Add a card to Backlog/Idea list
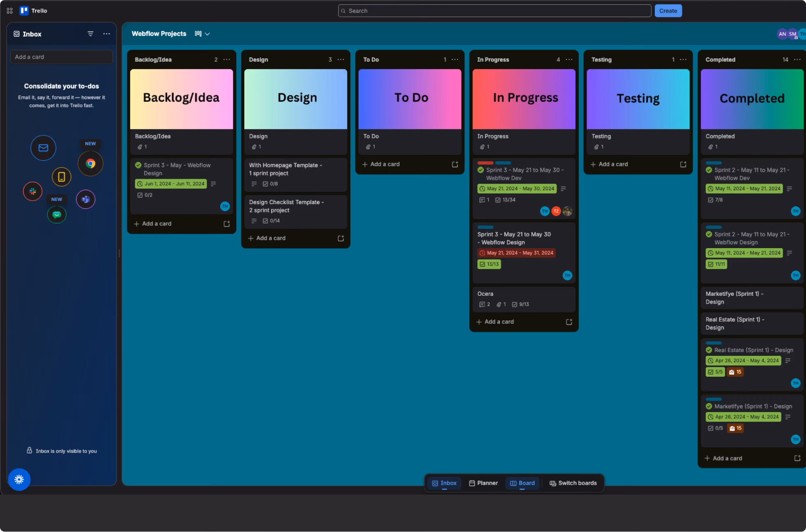This screenshot has width=806, height=532. 153,223
